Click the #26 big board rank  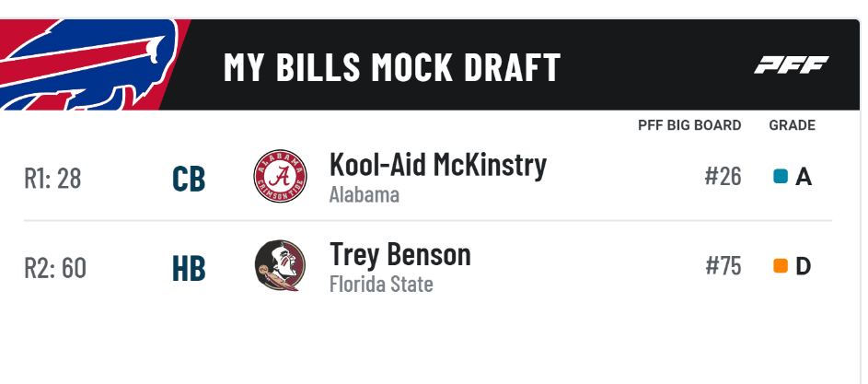click(723, 177)
